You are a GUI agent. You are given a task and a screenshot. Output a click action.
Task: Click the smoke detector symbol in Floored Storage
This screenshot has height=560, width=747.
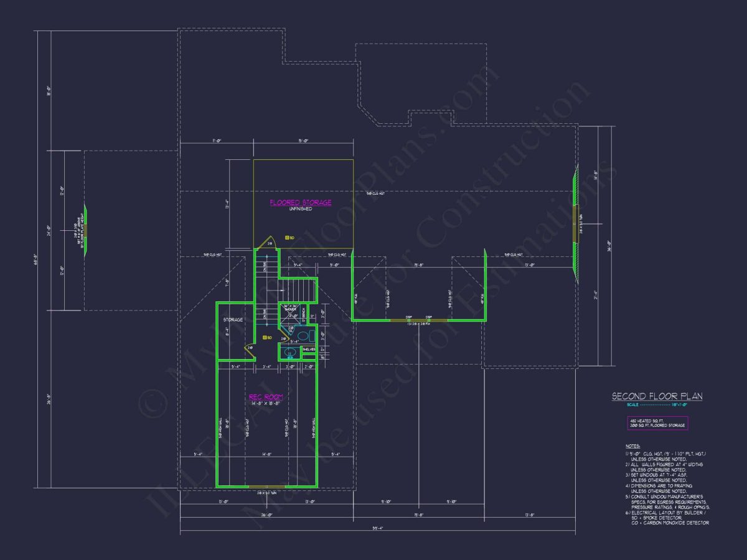(x=288, y=238)
